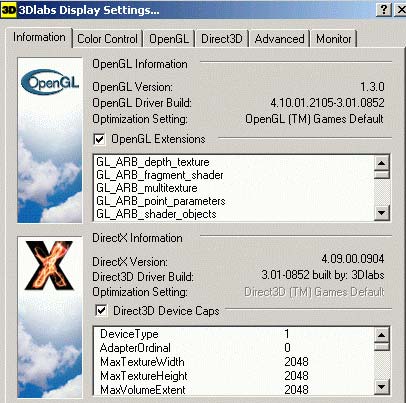Click the DirectX Information section heading
The height and width of the screenshot is (403, 406).
(x=137, y=238)
